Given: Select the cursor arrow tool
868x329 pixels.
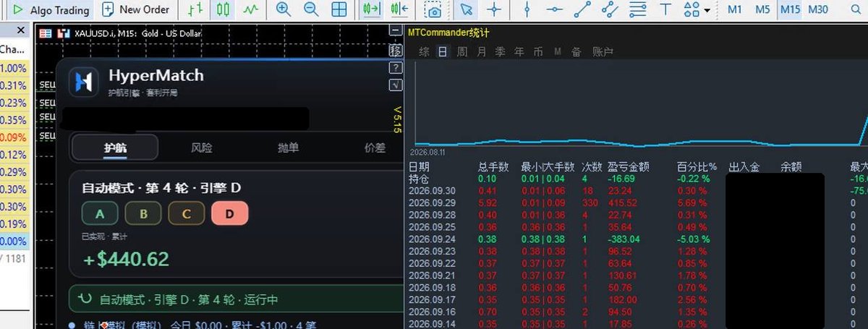Looking at the screenshot, I should (x=467, y=10).
